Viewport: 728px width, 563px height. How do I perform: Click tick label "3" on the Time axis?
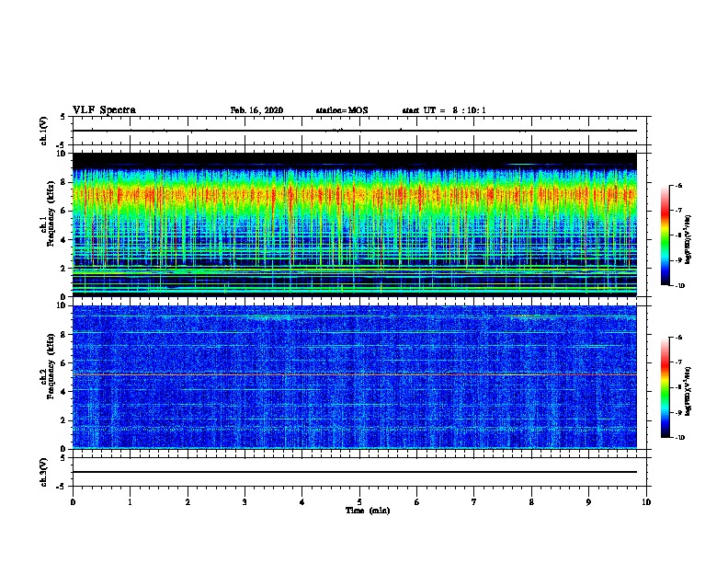245,502
